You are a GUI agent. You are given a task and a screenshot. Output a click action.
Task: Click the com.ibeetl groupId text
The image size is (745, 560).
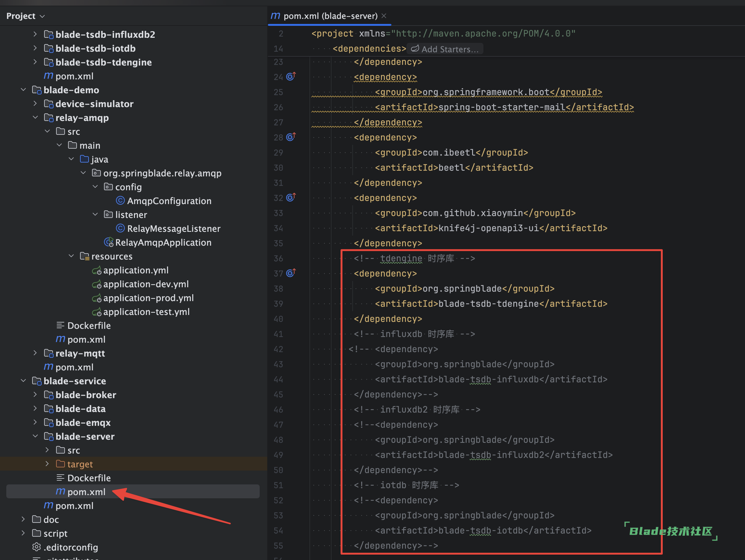[449, 152]
